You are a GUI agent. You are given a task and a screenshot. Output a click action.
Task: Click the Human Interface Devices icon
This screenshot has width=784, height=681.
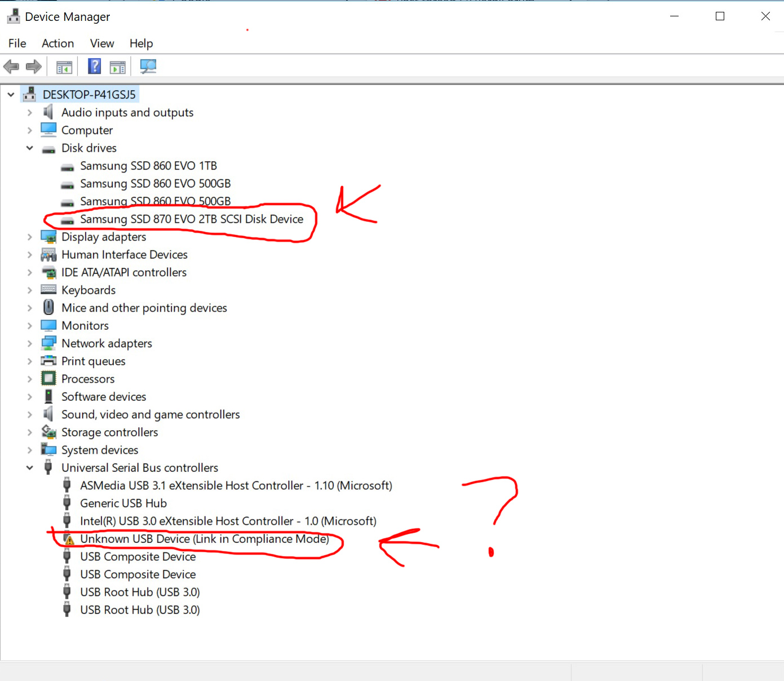[48, 254]
